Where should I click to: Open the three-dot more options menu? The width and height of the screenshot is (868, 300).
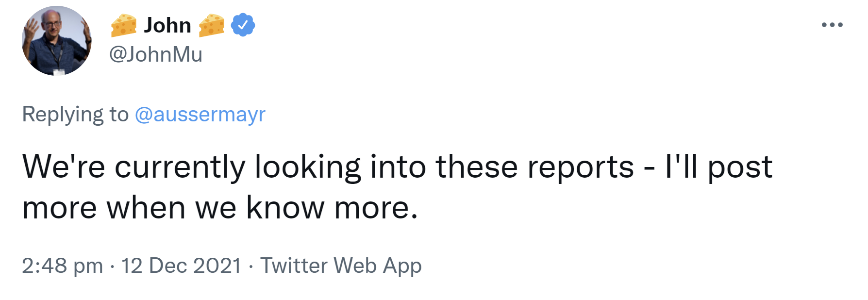(x=832, y=25)
